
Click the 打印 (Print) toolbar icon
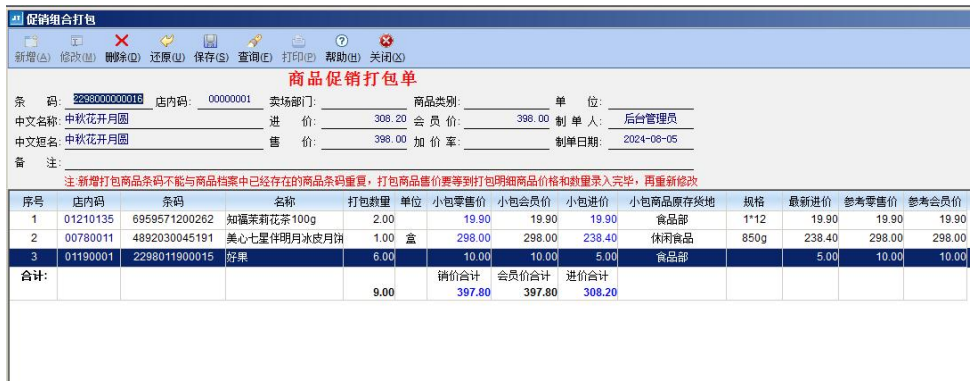pos(298,41)
